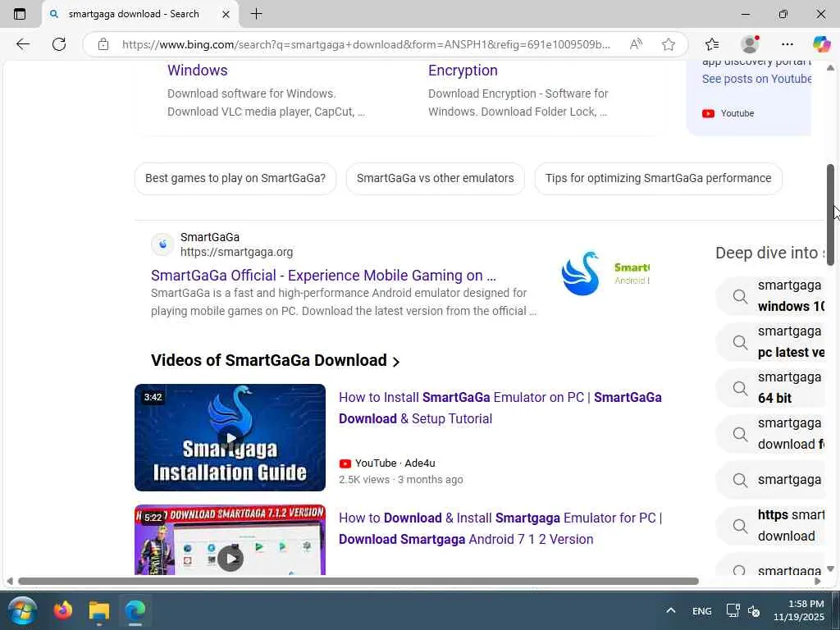Open the Windows category link

click(x=197, y=71)
